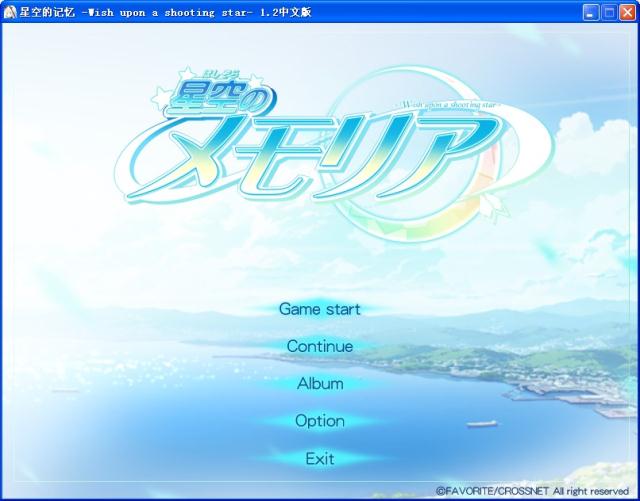Start a new game with Game start
Screen dimensions: 640x501
[x=320, y=309]
